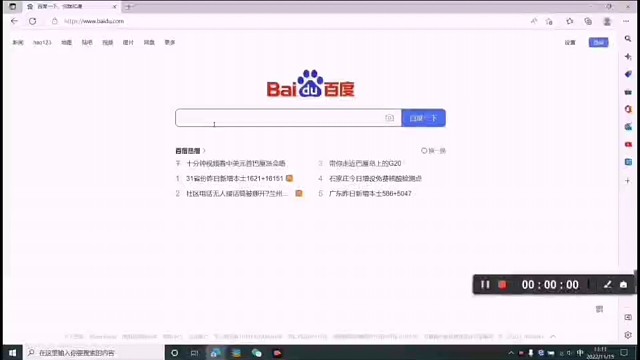Open Task View on taskbar
Image resolution: width=640 pixels, height=360 pixels.
click(195, 353)
